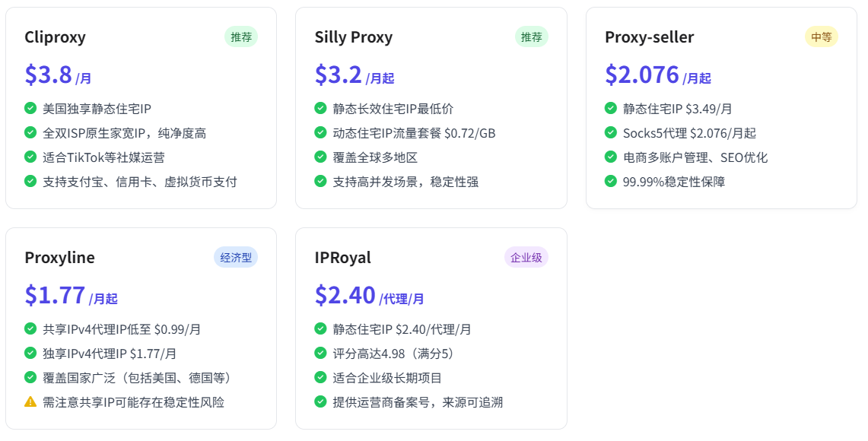This screenshot has width=868, height=441.
Task: Click the check icon next to 99.99%稳定性保障
Action: [x=611, y=181]
